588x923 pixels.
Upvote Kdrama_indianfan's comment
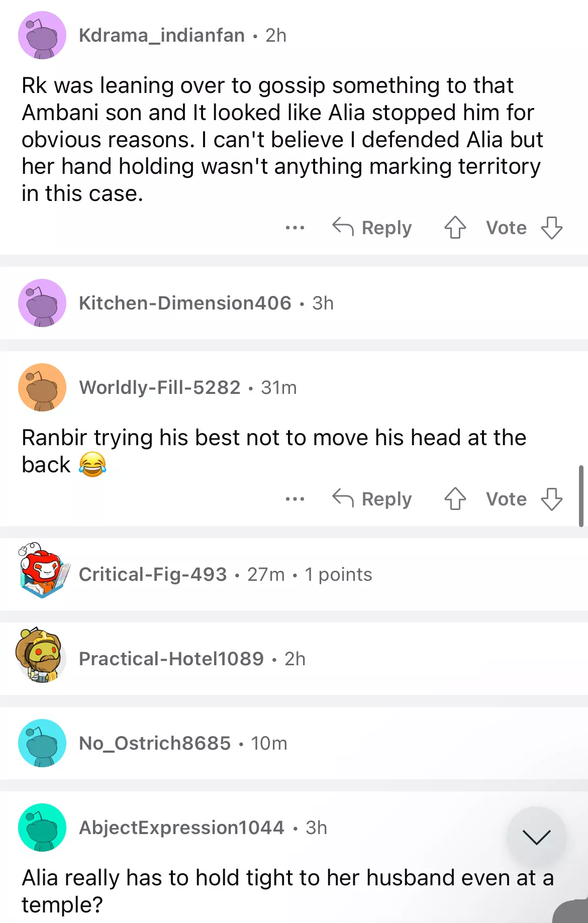tap(455, 228)
